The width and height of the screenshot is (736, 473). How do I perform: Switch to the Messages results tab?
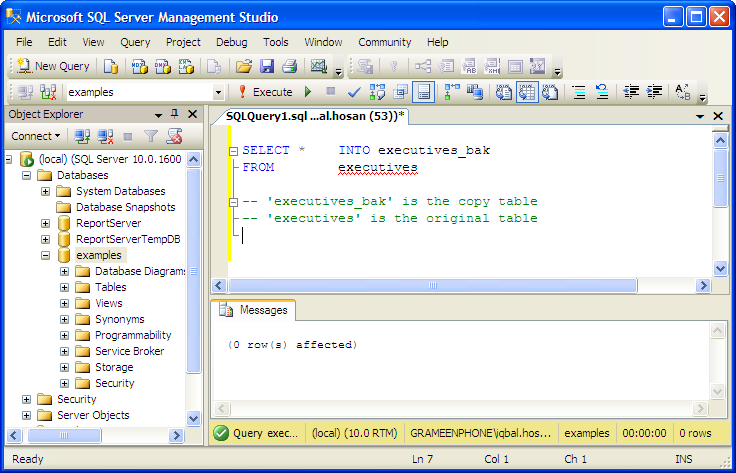point(253,310)
